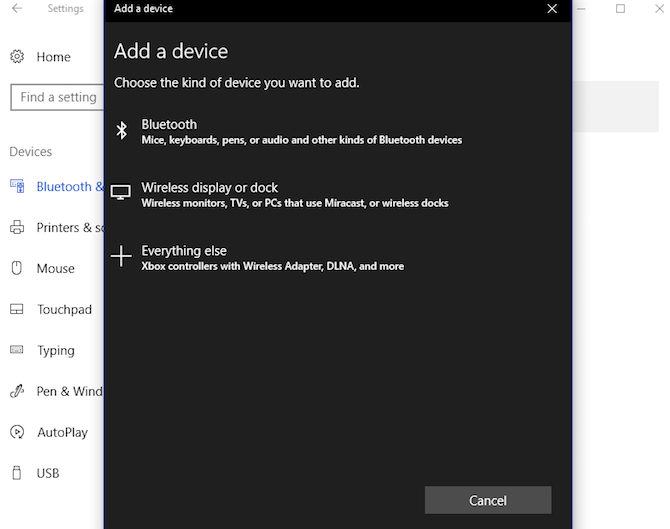The width and height of the screenshot is (670, 529).
Task: Close the Add a device dialog
Action: 552,9
